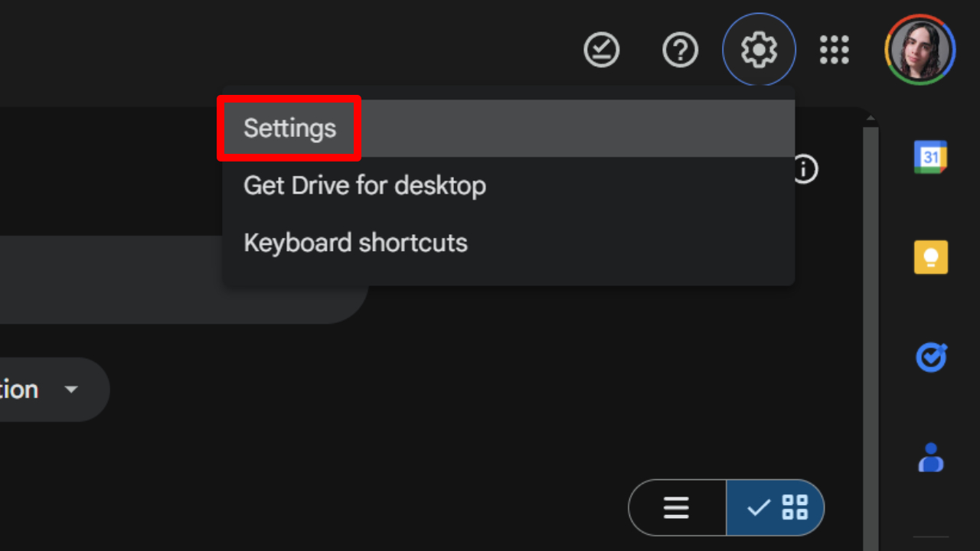This screenshot has width=980, height=551.
Task: Open Keyboard shortcuts from the menu
Action: 355,243
